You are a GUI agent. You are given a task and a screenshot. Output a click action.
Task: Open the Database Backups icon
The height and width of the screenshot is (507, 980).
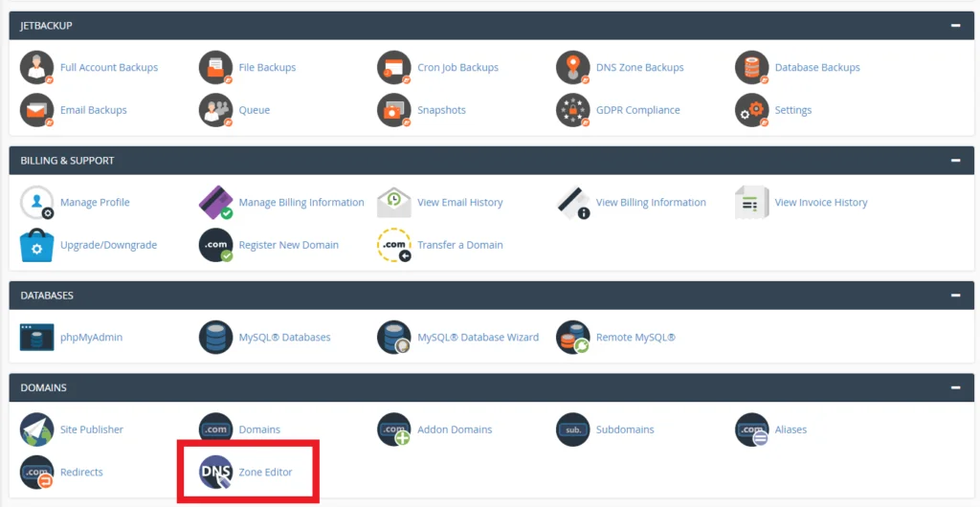point(752,67)
